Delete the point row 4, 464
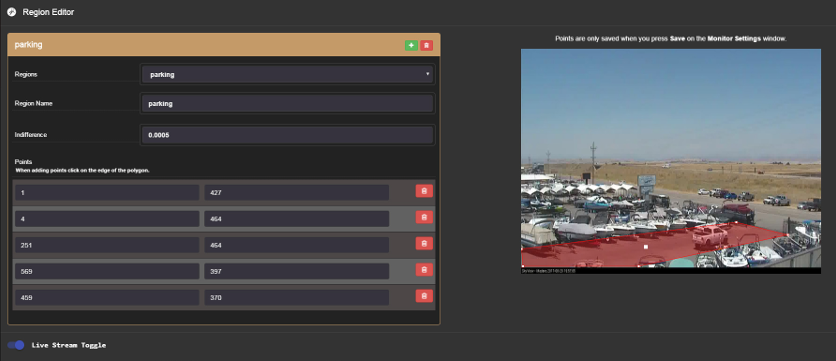The image size is (836, 361). click(424, 218)
